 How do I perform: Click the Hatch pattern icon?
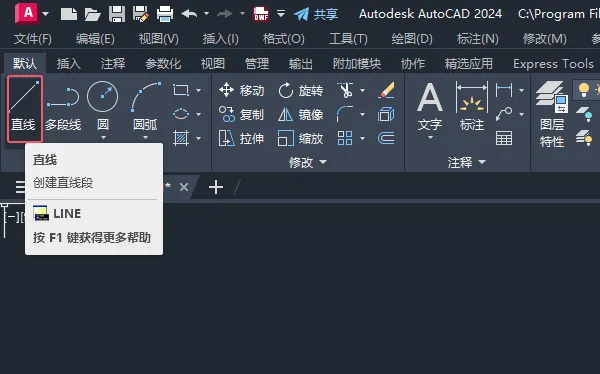click(x=181, y=138)
